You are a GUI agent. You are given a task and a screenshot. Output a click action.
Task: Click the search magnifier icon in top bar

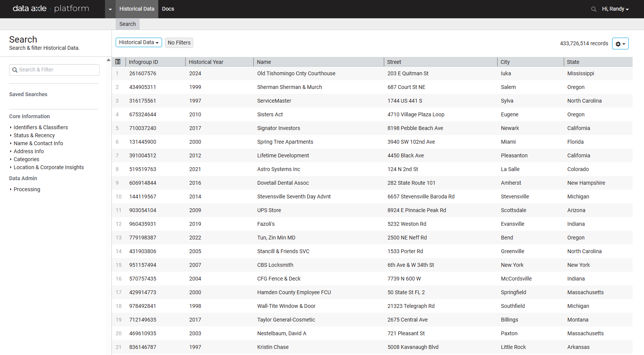pyautogui.click(x=593, y=9)
